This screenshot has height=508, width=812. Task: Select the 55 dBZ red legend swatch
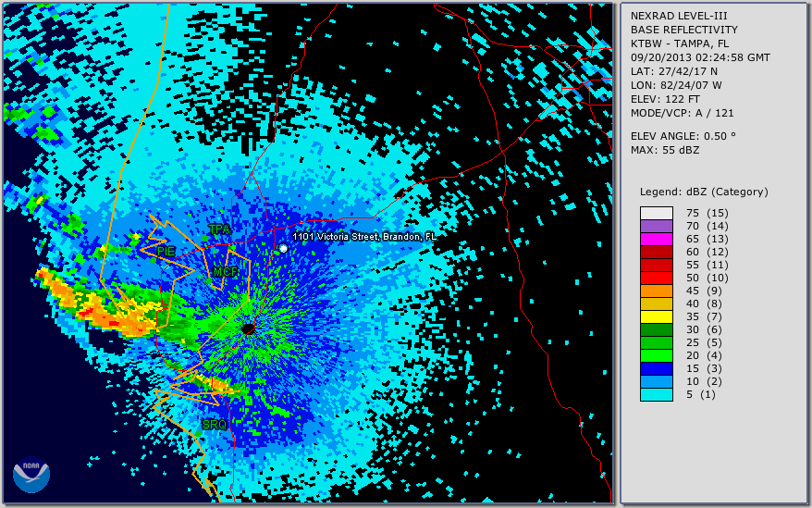tap(656, 265)
